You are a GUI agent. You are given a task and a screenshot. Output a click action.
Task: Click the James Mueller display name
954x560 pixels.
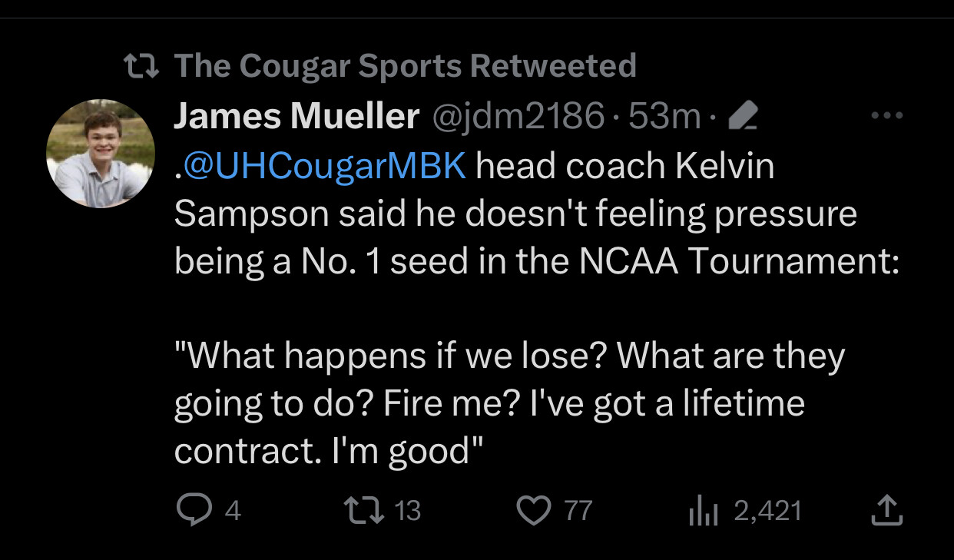(x=296, y=117)
